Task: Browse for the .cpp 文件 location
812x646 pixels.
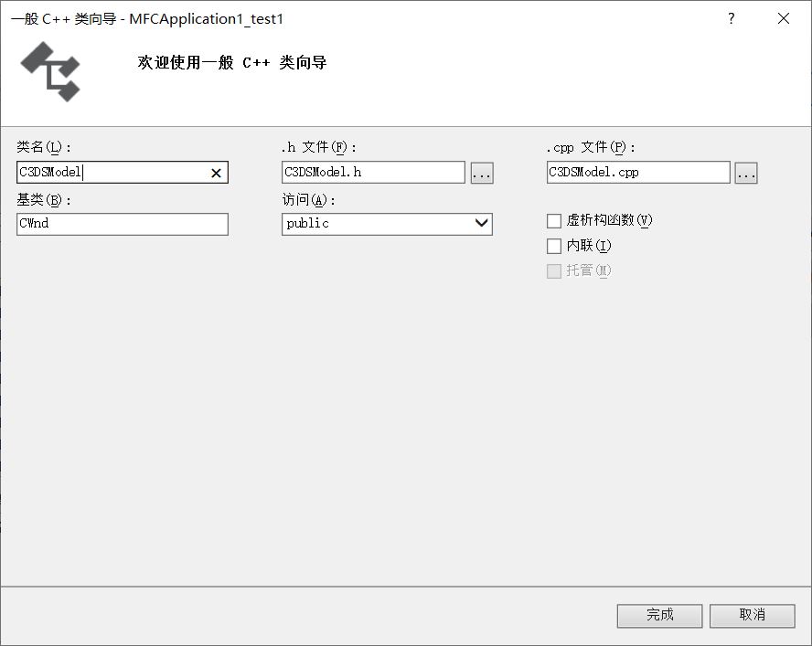Action: pyautogui.click(x=747, y=173)
